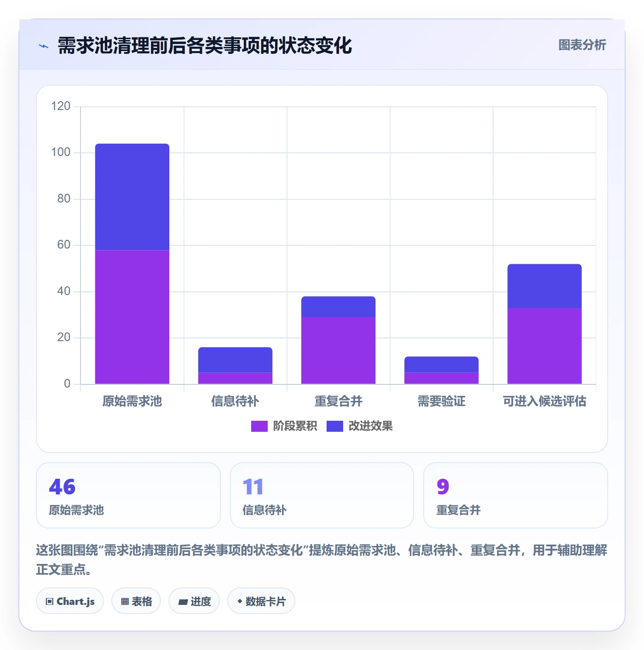Click the description paragraph below the cards
The image size is (644, 650).
322,560
